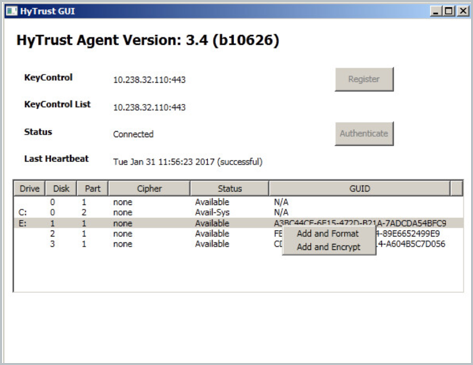Sort by the GUID column header
Image resolution: width=473 pixels, height=365 pixels.
click(x=359, y=189)
